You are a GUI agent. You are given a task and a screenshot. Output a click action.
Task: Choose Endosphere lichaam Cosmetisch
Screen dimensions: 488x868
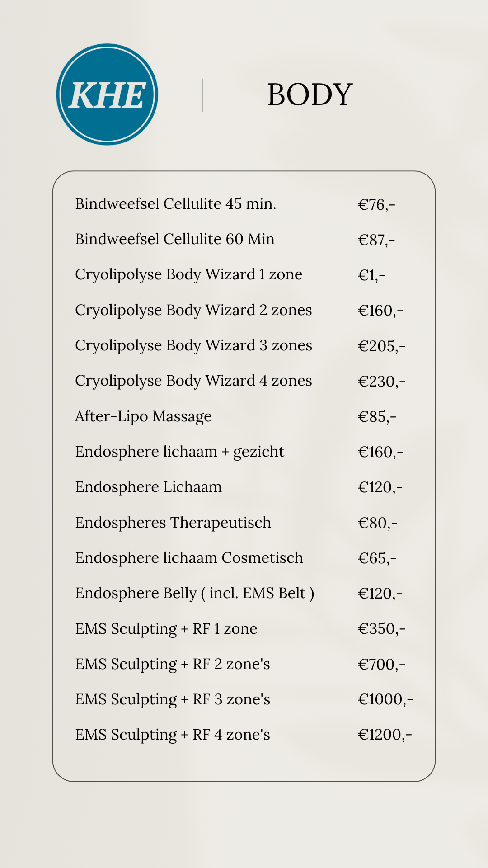coord(189,558)
